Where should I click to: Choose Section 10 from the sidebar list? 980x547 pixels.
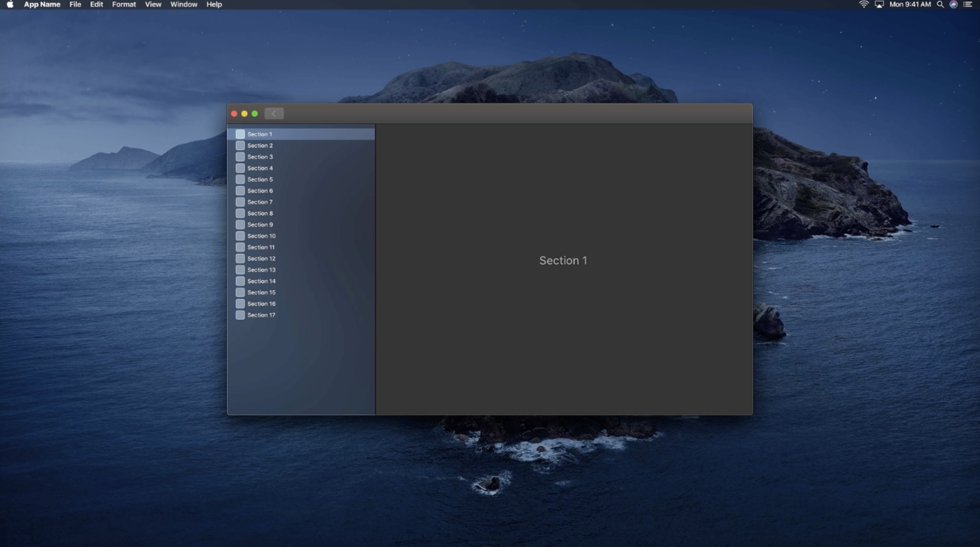(x=261, y=236)
